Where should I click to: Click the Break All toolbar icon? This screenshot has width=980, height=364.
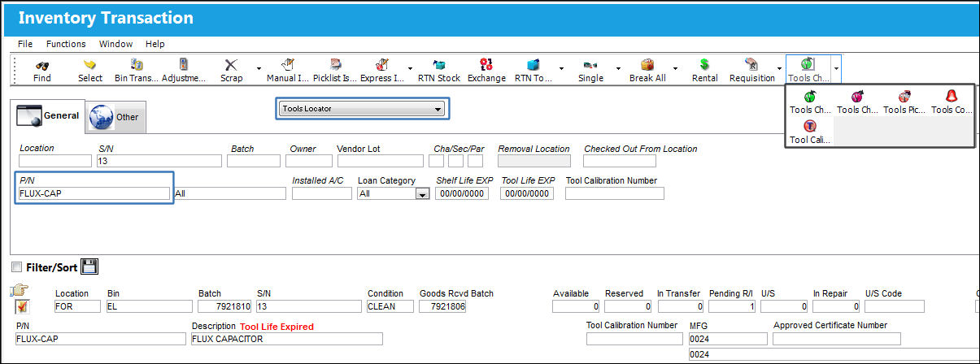pyautogui.click(x=647, y=65)
